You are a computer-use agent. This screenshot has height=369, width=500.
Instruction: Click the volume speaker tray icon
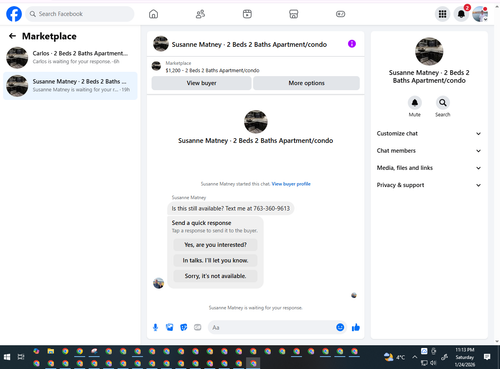pyautogui.click(x=433, y=363)
